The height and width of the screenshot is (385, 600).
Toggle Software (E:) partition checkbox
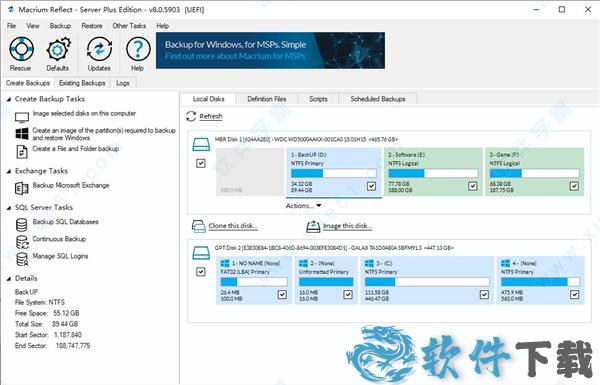pos(473,186)
